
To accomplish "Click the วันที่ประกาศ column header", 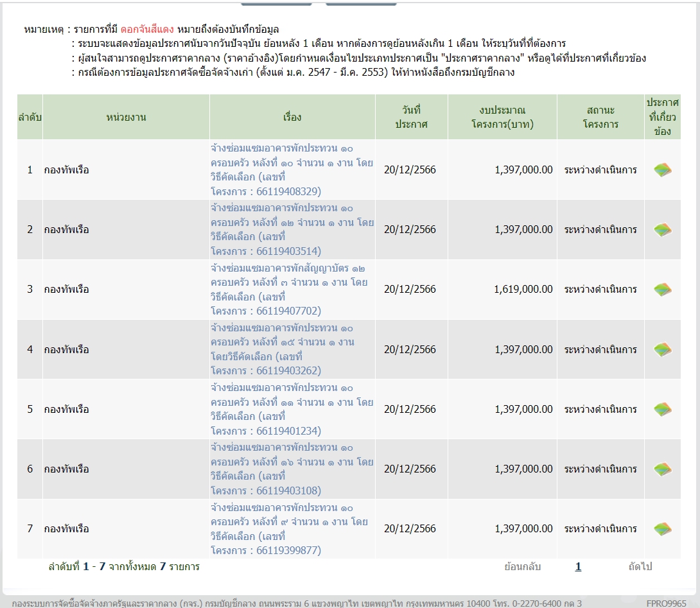I will [x=411, y=117].
